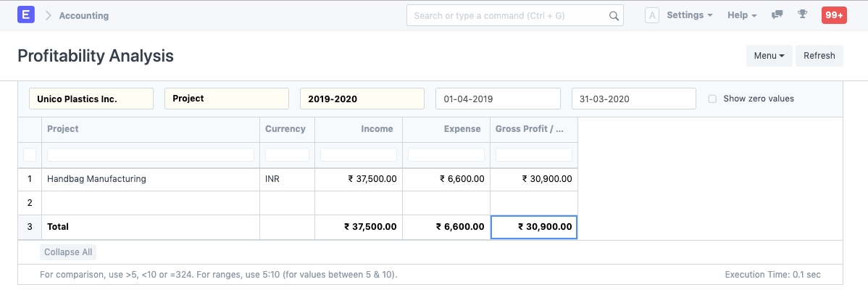This screenshot has width=868, height=303.
Task: Click the search magnifier icon
Action: [x=613, y=15]
